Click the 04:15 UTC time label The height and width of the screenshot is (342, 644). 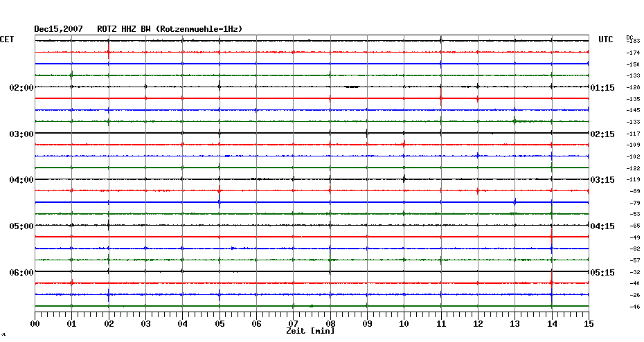pyautogui.click(x=602, y=226)
